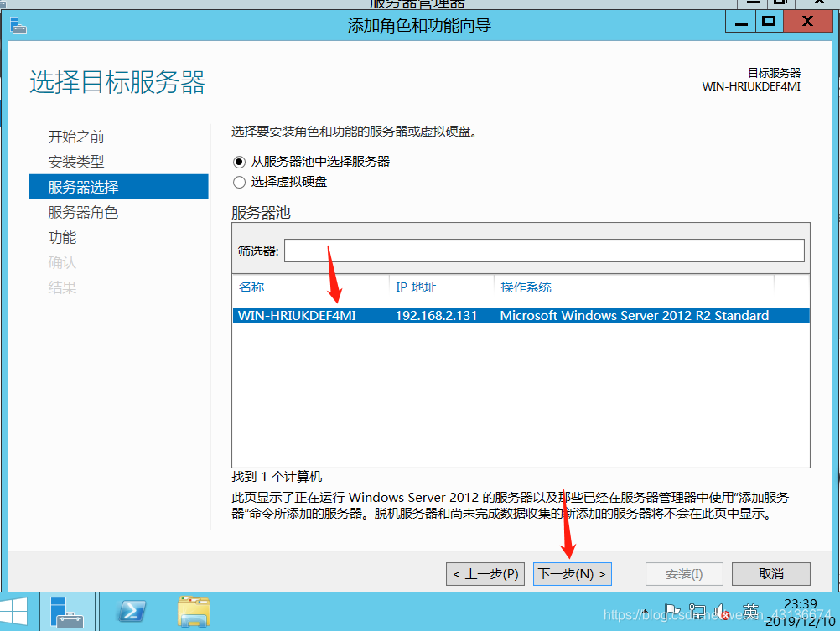This screenshot has height=631, width=840.
Task: Sort by 名称 column header
Action: [251, 287]
